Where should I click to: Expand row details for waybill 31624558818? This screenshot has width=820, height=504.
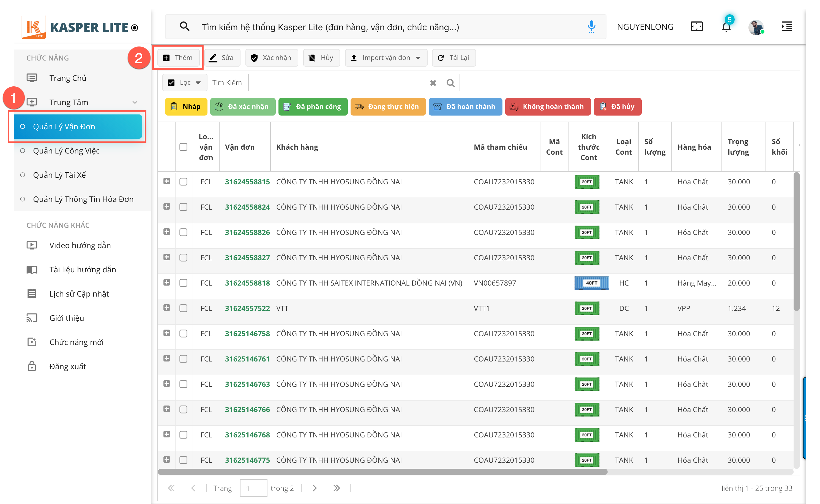click(x=167, y=283)
